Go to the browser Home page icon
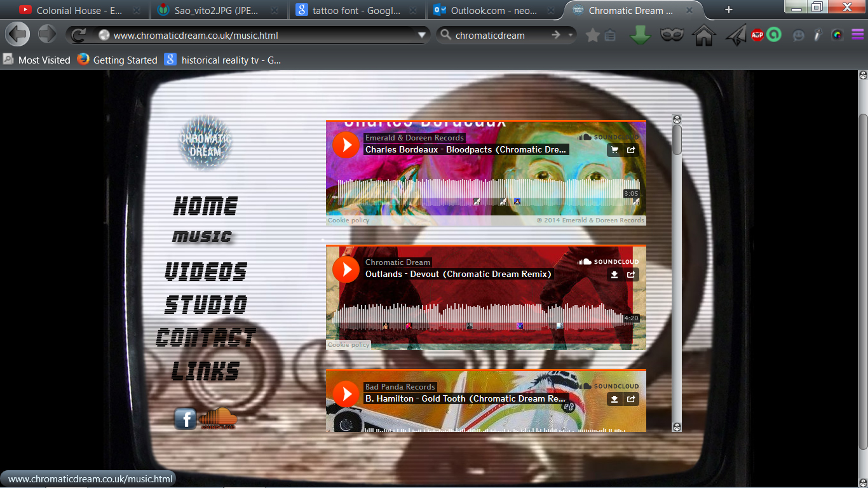The image size is (868, 488). tap(704, 35)
